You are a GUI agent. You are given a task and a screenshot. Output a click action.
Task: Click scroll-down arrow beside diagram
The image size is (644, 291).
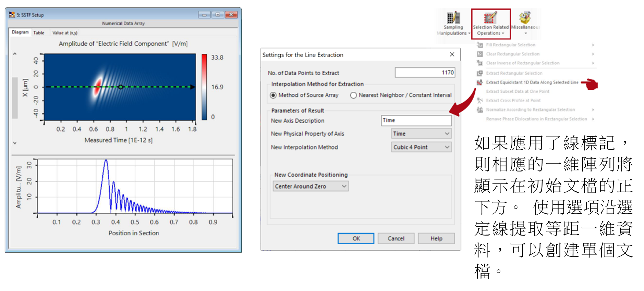point(15,143)
